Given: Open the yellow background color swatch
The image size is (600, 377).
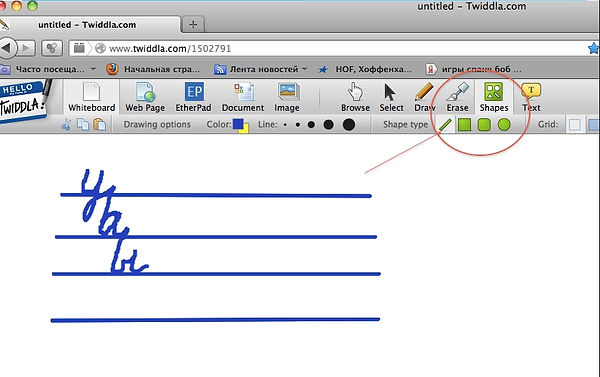Looking at the screenshot, I should pyautogui.click(x=246, y=129).
